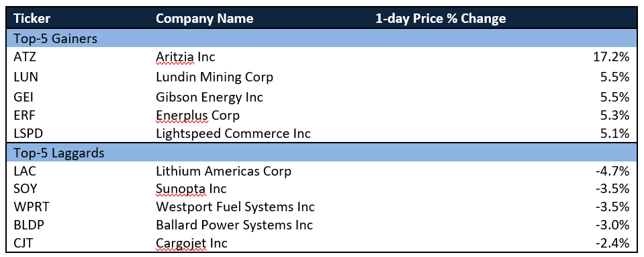Click the Cargojet Inc company name
Screen dimensions: 644x257
pyautogui.click(x=191, y=243)
